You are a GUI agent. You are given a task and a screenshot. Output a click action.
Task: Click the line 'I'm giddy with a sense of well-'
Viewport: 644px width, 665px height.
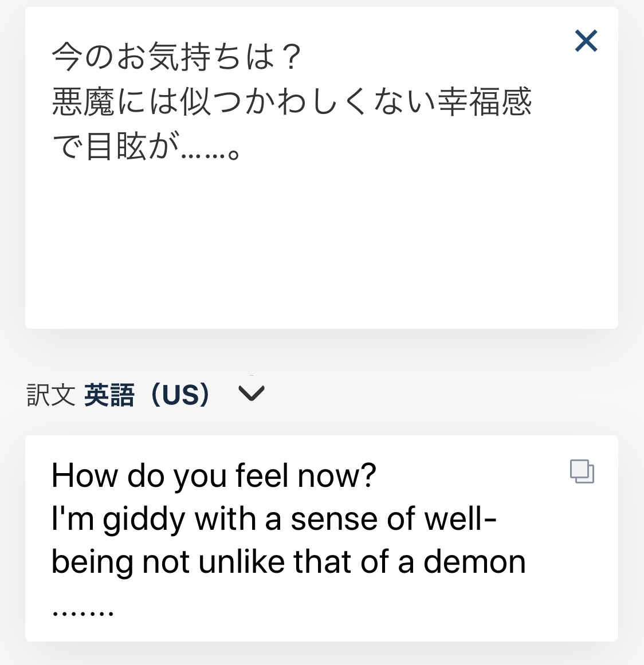point(274,519)
